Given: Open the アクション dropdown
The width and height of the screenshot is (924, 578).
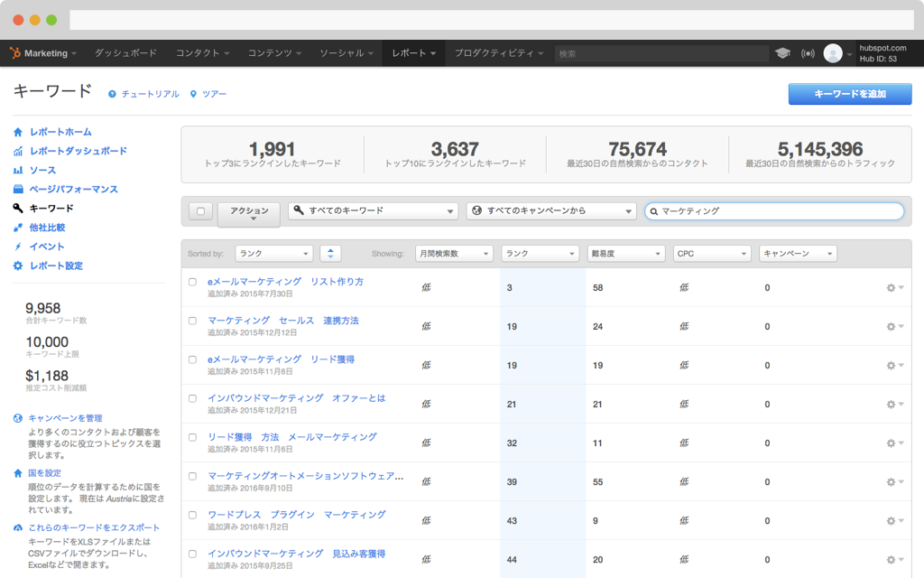Looking at the screenshot, I should 249,213.
